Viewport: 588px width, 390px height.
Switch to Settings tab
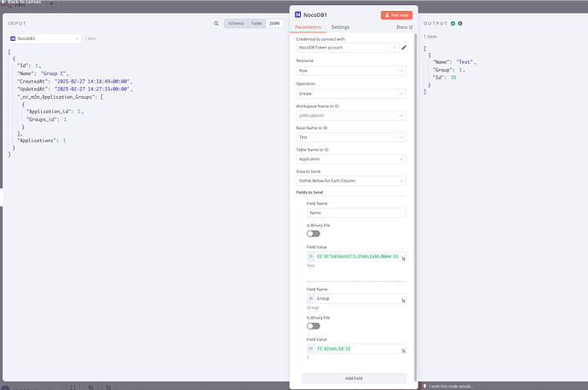coord(340,27)
